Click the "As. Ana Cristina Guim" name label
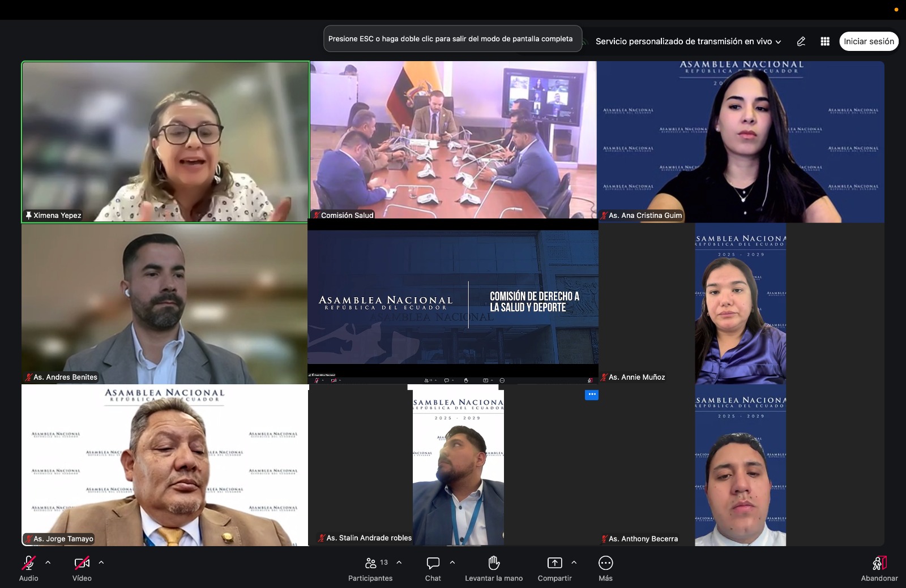 point(646,216)
